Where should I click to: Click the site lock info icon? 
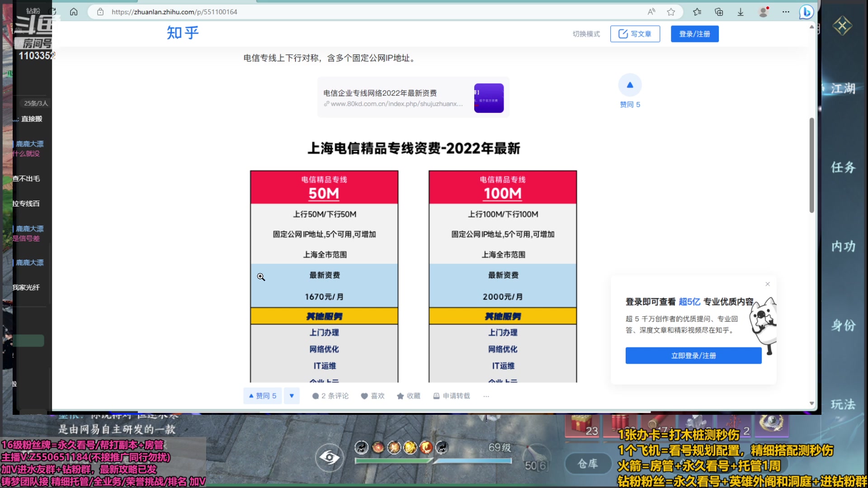pyautogui.click(x=100, y=12)
